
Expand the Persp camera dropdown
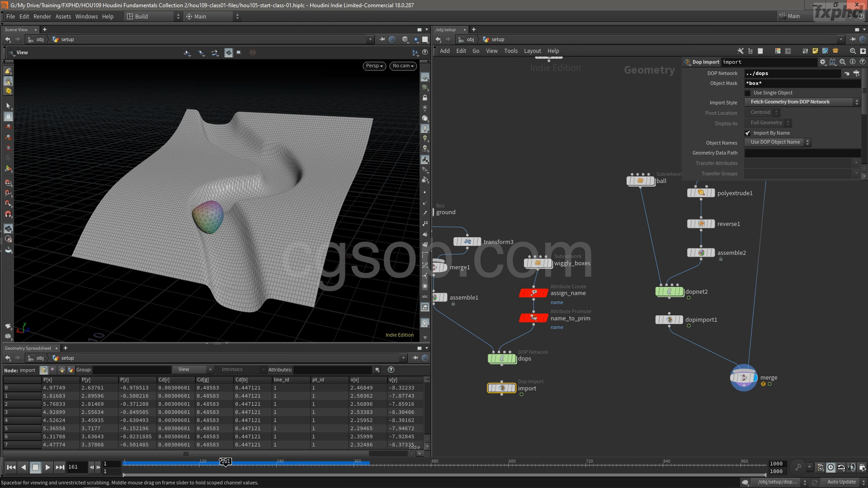[374, 66]
